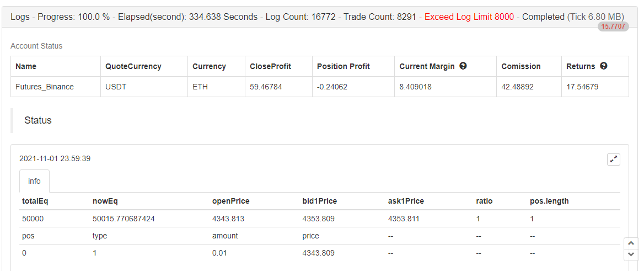Image resolution: width=644 pixels, height=271 pixels.
Task: Click the nowEq value 50015.770687424
Action: pyautogui.click(x=124, y=219)
